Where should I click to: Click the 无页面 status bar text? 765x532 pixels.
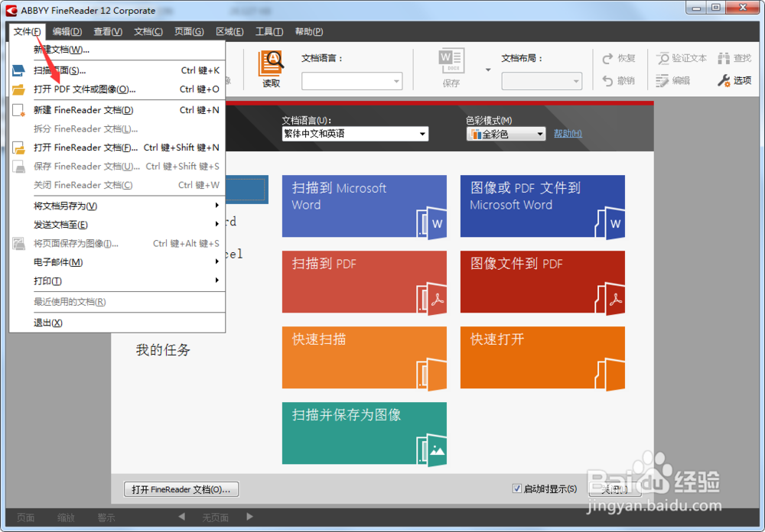215,517
